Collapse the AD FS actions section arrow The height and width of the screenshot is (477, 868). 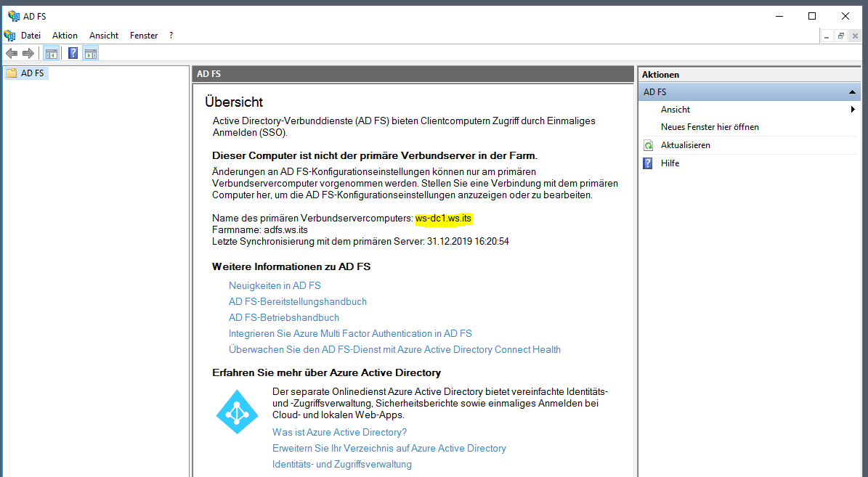tap(852, 92)
